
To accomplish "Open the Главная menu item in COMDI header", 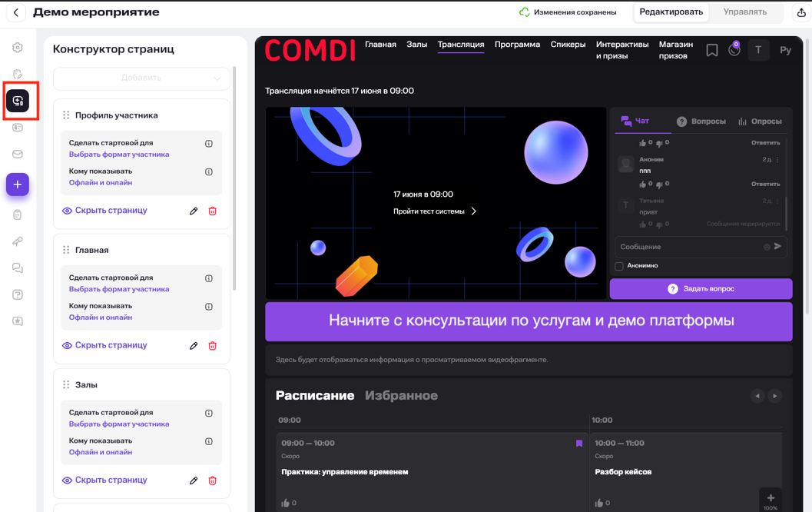I will (380, 45).
